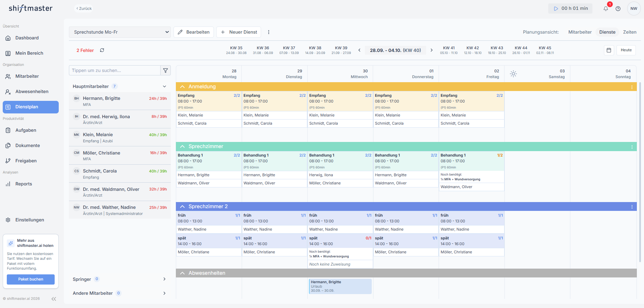Open Sprechzimmer section options menu
Viewport: 644px width, 308px height.
click(x=632, y=147)
